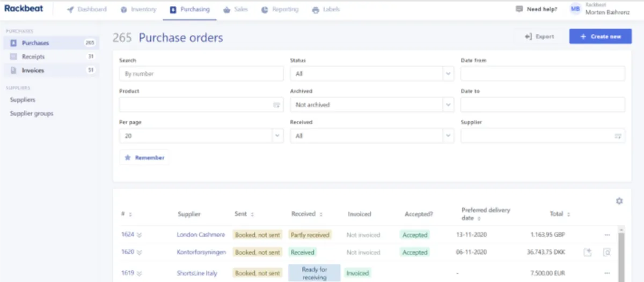Open the Product picker icon
The width and height of the screenshot is (644, 282).
[x=276, y=105]
